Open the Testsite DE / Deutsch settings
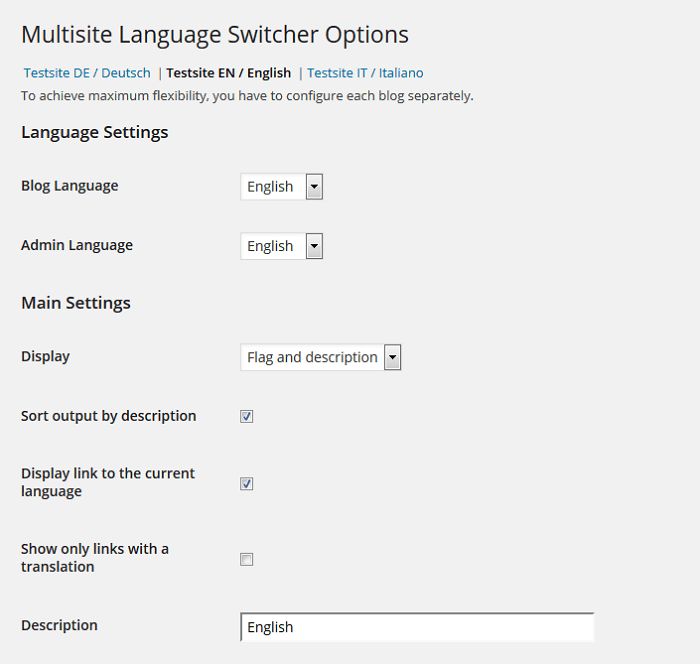The height and width of the screenshot is (664, 700). coord(87,73)
